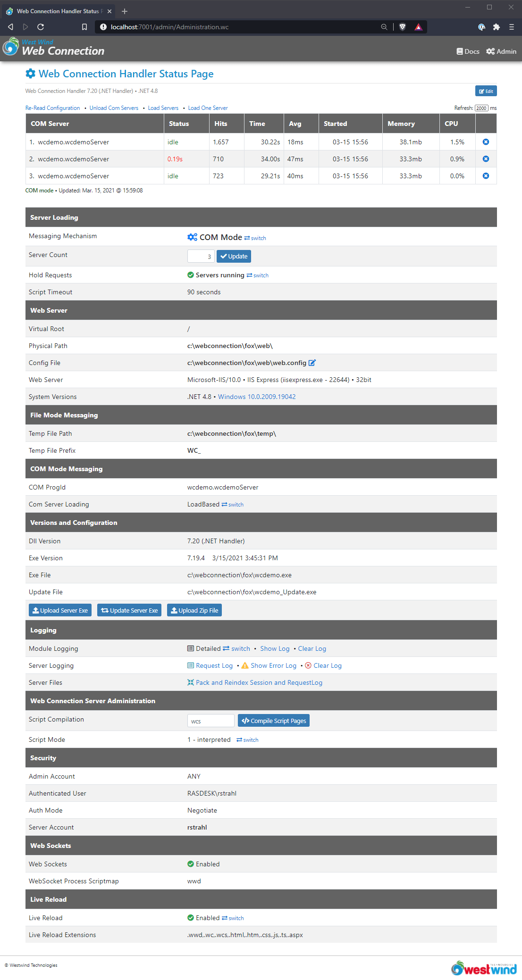Image resolution: width=522 pixels, height=980 pixels.
Task: Click Pack and Reindex Session and RequestLog
Action: pyautogui.click(x=259, y=682)
